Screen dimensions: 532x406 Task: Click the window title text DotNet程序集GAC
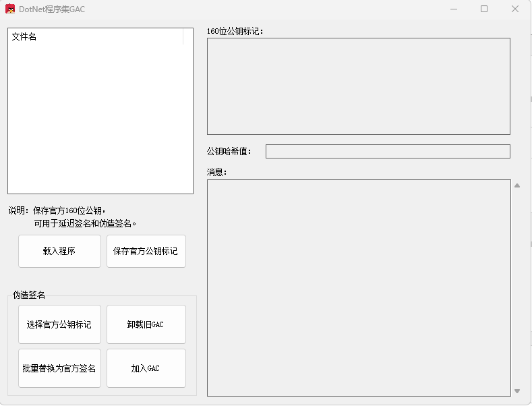(52, 9)
